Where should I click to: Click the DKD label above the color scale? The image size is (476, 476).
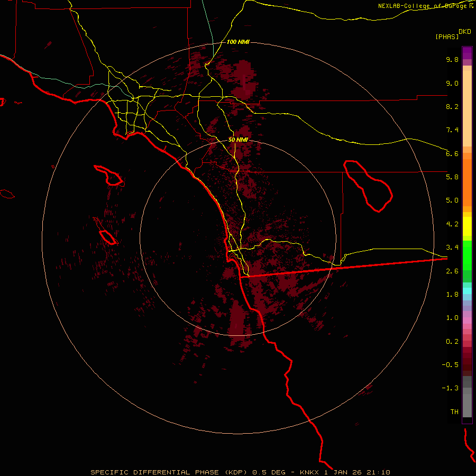pyautogui.click(x=465, y=32)
